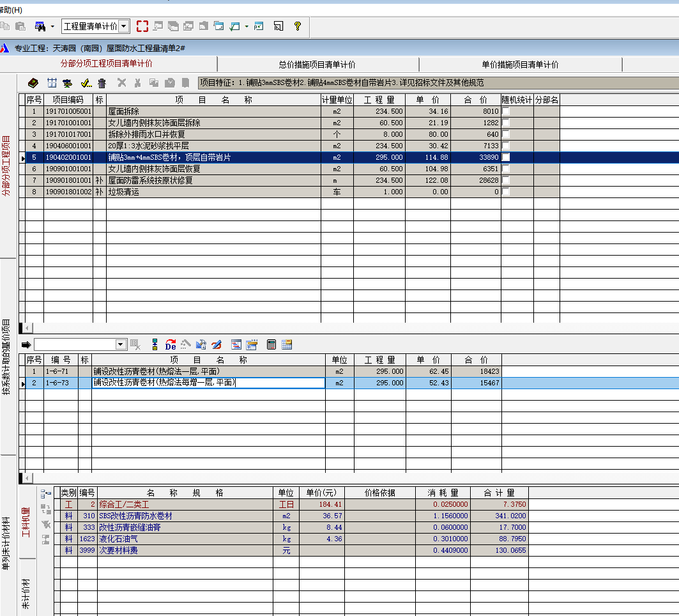Click the blue arrow window icon
Screen dimensions: 679x616
tap(259, 26)
